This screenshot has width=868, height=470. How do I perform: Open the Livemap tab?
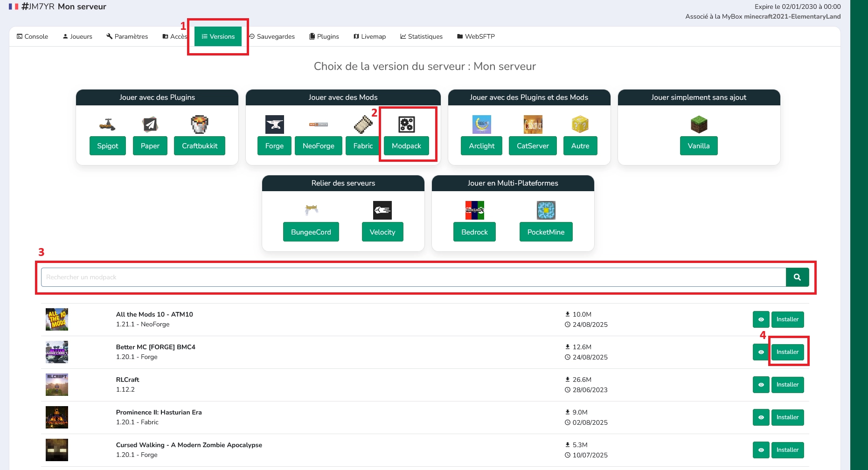[x=369, y=36]
